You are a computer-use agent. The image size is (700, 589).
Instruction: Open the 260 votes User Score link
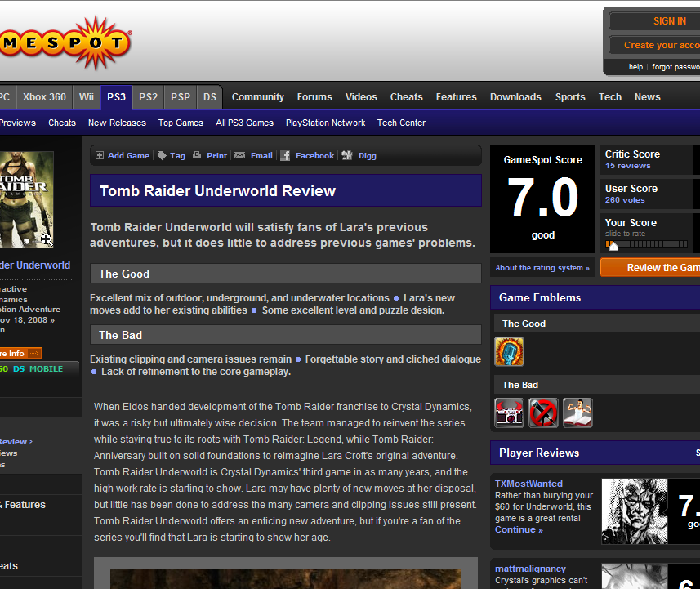[x=625, y=200]
